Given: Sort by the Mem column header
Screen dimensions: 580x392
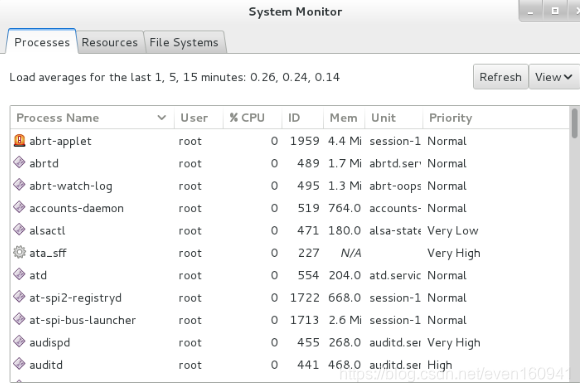Looking at the screenshot, I should [344, 118].
